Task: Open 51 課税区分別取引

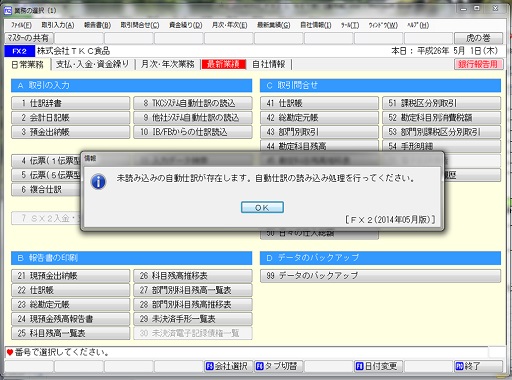Action: [x=441, y=103]
